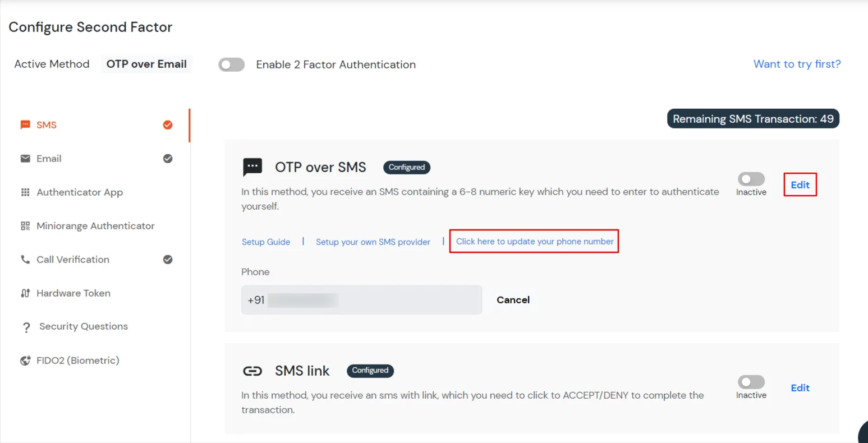Click the Security Questions question mark icon

point(25,326)
